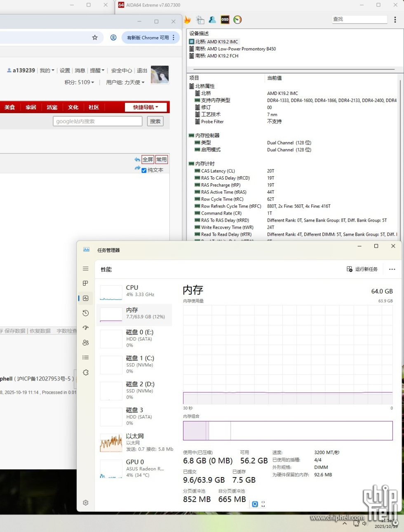Click the 搜索 button on the forum
The width and height of the screenshot is (404, 532).
pos(155,121)
